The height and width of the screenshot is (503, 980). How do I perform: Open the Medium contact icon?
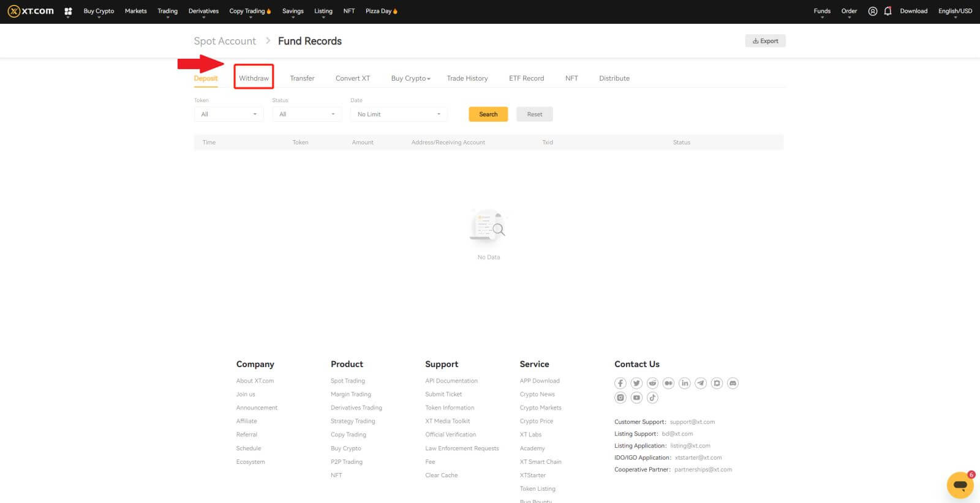(668, 383)
